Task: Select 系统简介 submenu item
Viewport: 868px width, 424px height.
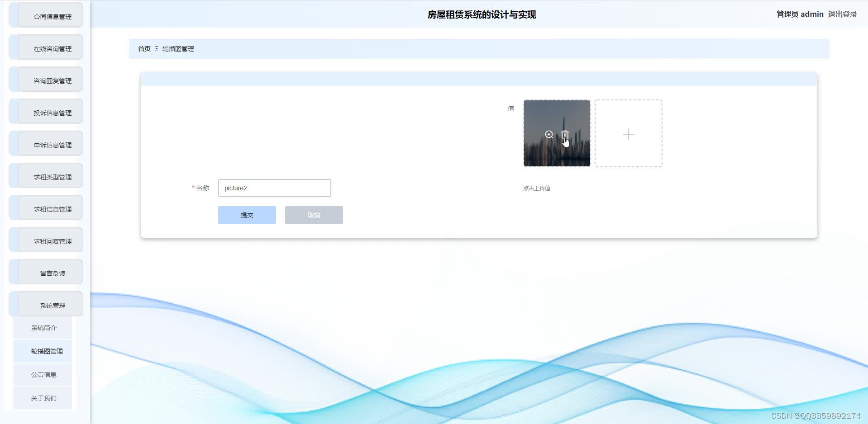Action: pyautogui.click(x=43, y=328)
